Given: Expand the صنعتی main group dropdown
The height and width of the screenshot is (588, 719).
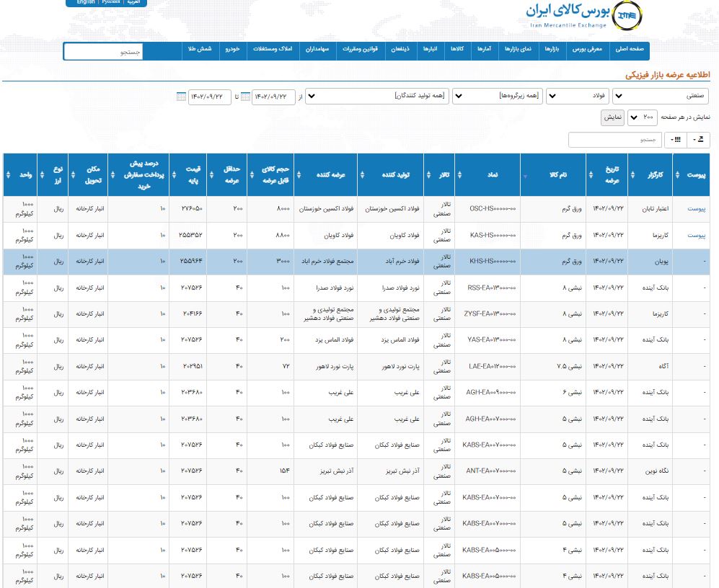Looking at the screenshot, I should [x=661, y=97].
